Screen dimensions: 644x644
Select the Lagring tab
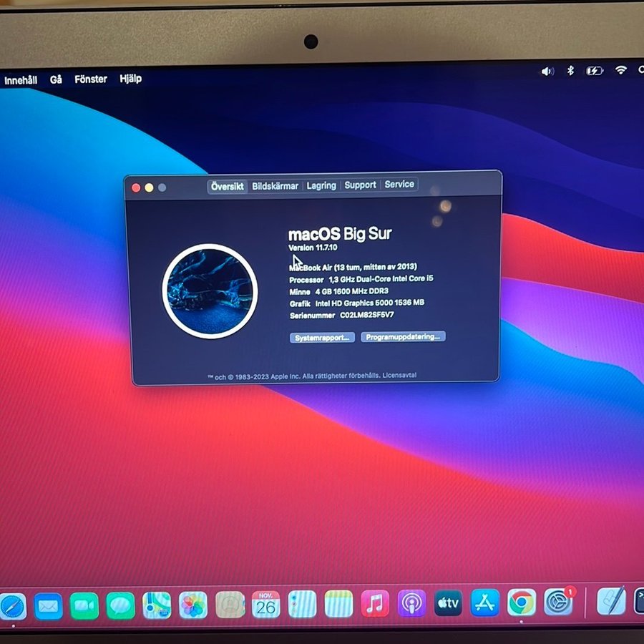tap(321, 185)
